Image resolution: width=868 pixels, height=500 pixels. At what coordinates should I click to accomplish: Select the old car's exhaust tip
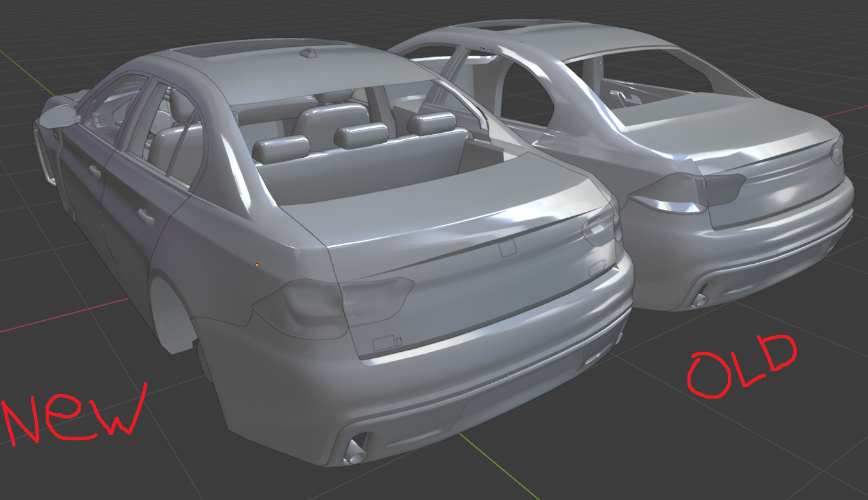pos(700,298)
